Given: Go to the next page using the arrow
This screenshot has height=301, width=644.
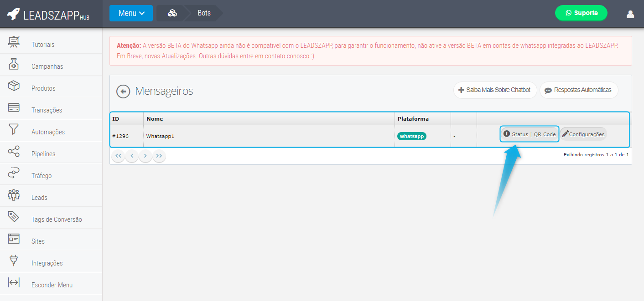Looking at the screenshot, I should click(x=145, y=156).
